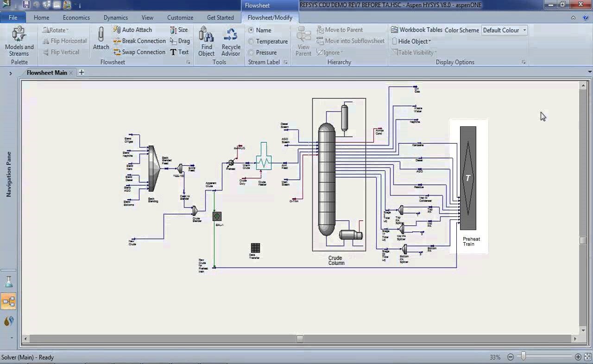Select the BAL-1 balance block
593x364 pixels.
[217, 216]
